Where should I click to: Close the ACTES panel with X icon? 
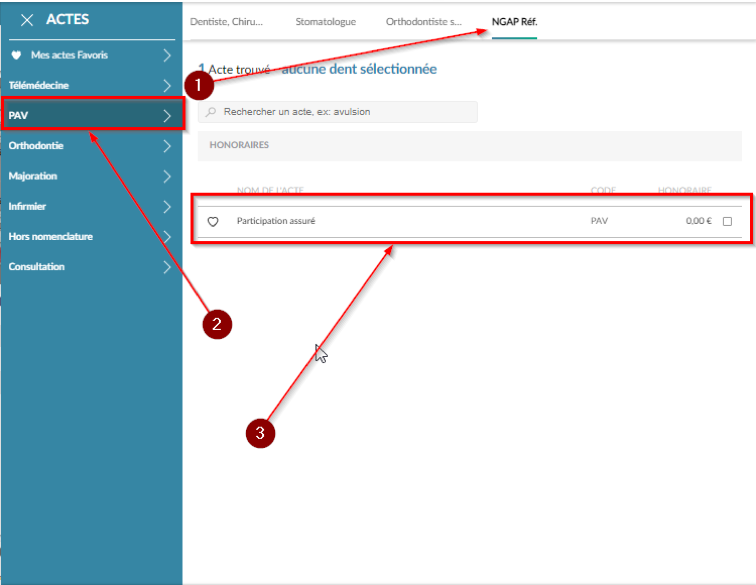pos(27,20)
